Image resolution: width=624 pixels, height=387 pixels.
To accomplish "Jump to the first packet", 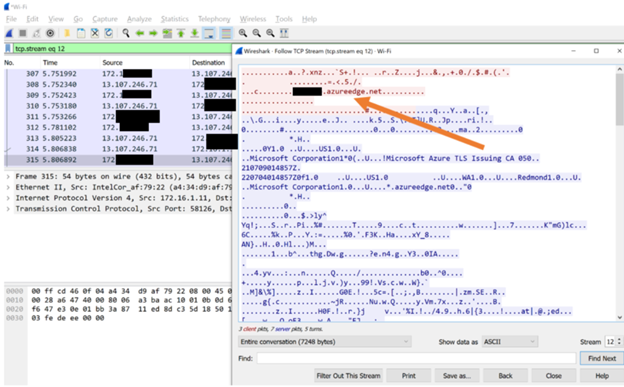I will (x=181, y=33).
